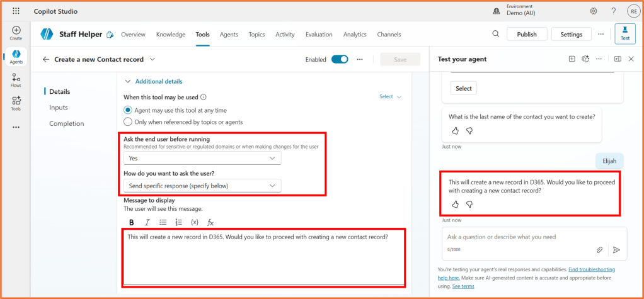Close the Test your agent pane
The height and width of the screenshot is (299, 644).
click(631, 59)
